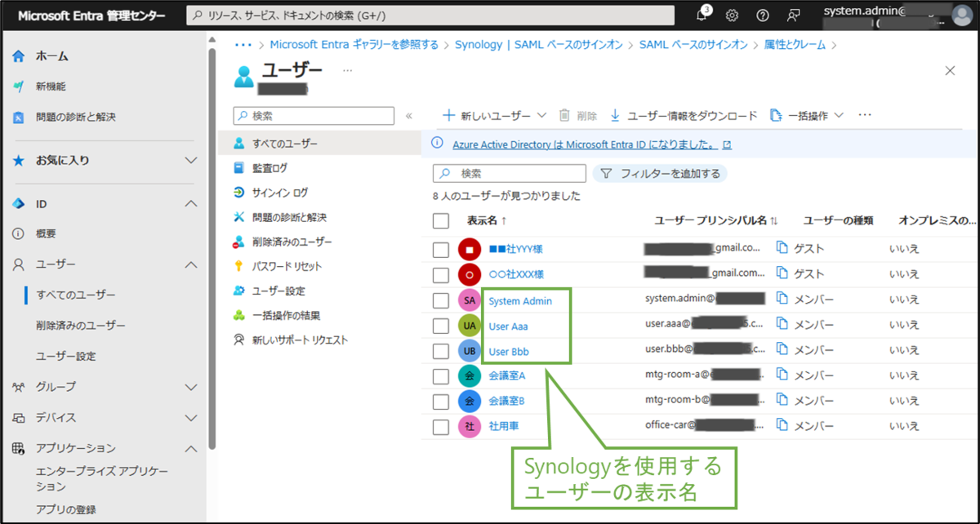Click フィルターを追加する button
The width and height of the screenshot is (980, 524).
[660, 173]
